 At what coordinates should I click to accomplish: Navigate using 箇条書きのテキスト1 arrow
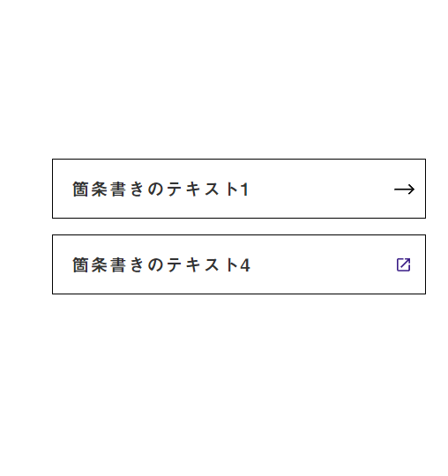[404, 190]
